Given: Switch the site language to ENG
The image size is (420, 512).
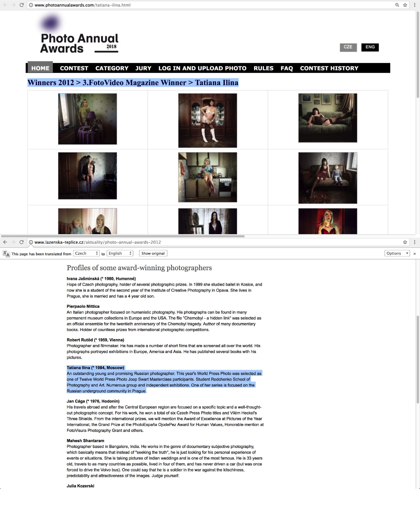Looking at the screenshot, I should (x=370, y=47).
